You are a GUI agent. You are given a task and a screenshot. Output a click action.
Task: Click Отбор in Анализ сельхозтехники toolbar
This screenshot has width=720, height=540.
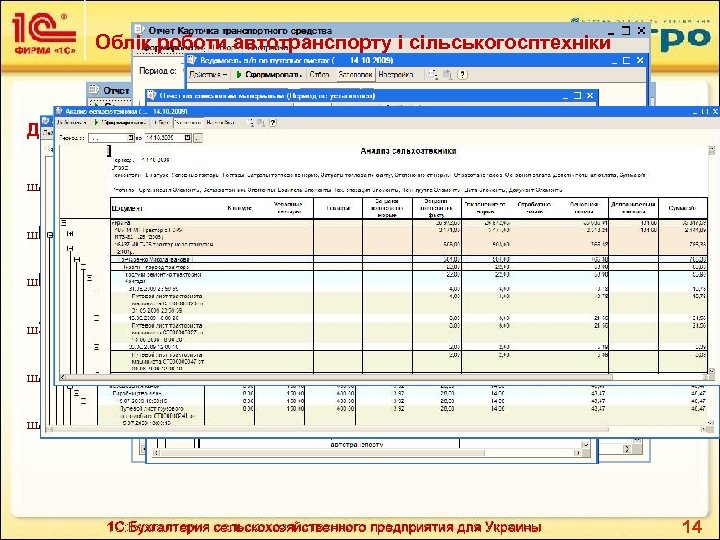tap(162, 123)
